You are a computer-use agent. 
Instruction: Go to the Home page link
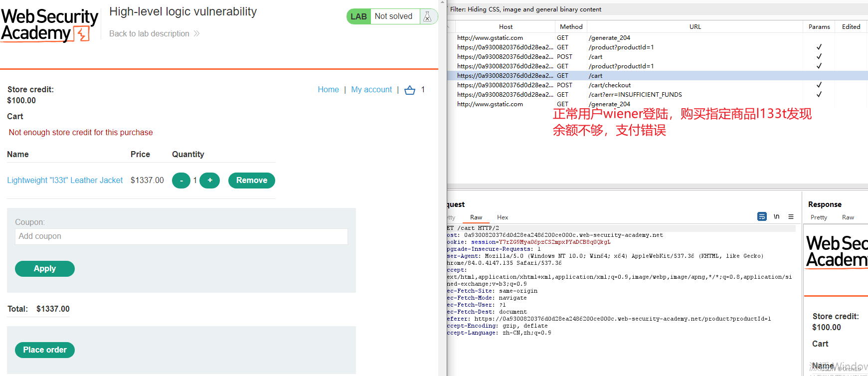pos(329,90)
